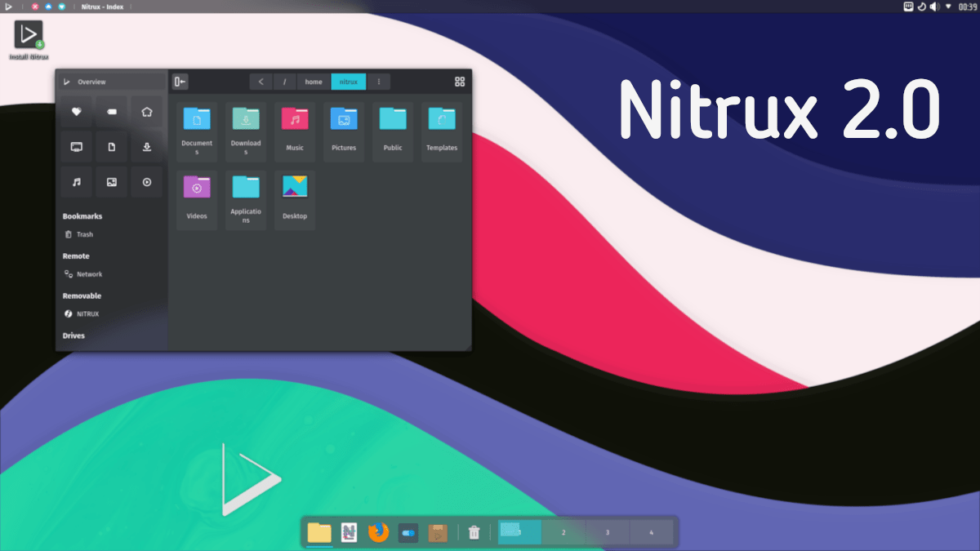This screenshot has width=980, height=551.
Task: Select the Pictures image quick-access tile
Action: click(112, 182)
